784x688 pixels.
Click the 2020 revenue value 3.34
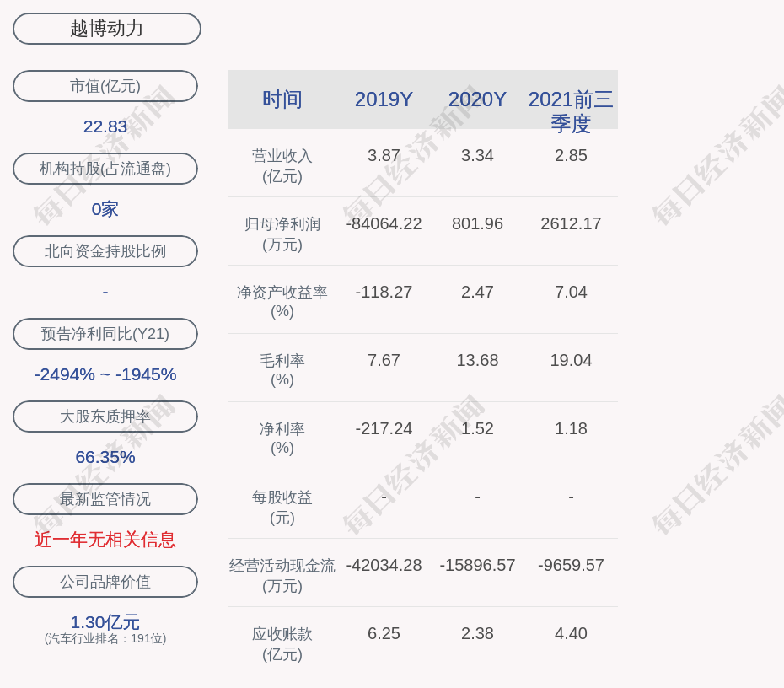point(477,155)
